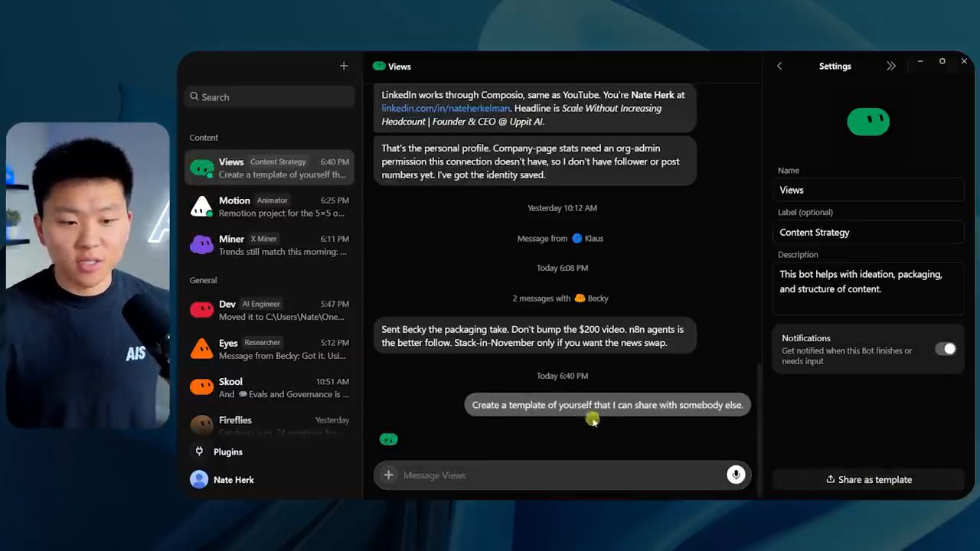The width and height of the screenshot is (980, 551).
Task: Click the Nate Herk account name
Action: [x=234, y=480]
